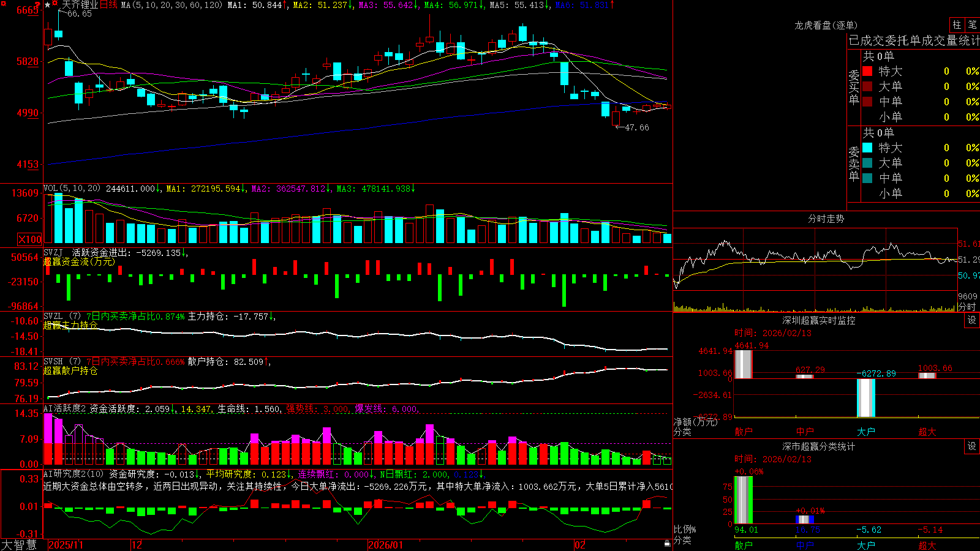Click the green 散户 bar in 深市超赢分类统计
Viewport: 980px width, 551px height.
coord(744,500)
